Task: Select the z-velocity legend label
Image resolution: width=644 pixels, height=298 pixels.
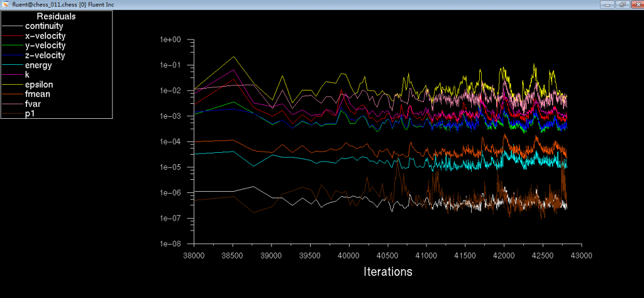Action: tap(45, 55)
